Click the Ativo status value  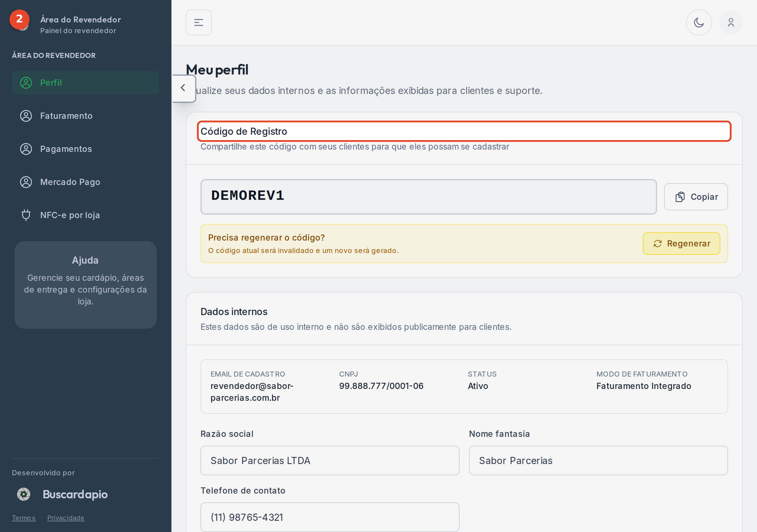click(x=478, y=386)
